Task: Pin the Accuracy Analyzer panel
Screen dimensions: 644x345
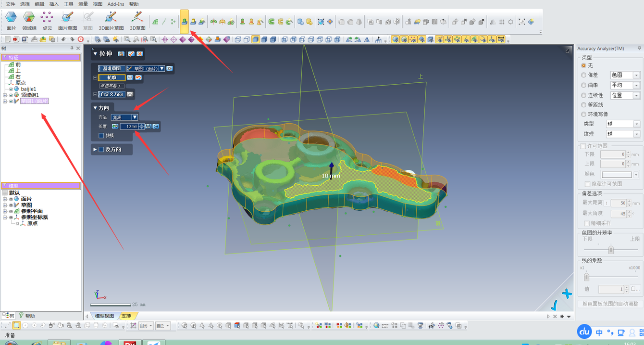Action: coord(639,48)
